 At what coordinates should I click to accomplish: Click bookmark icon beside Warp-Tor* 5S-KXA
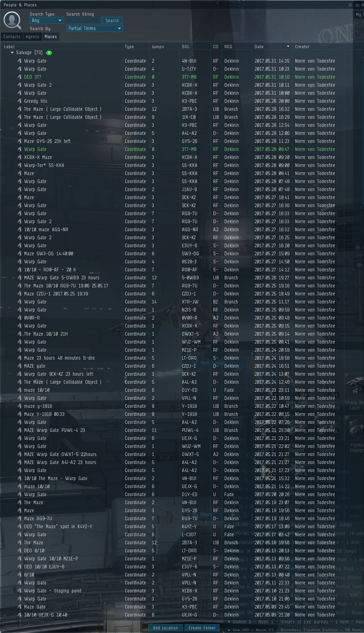coord(19,165)
